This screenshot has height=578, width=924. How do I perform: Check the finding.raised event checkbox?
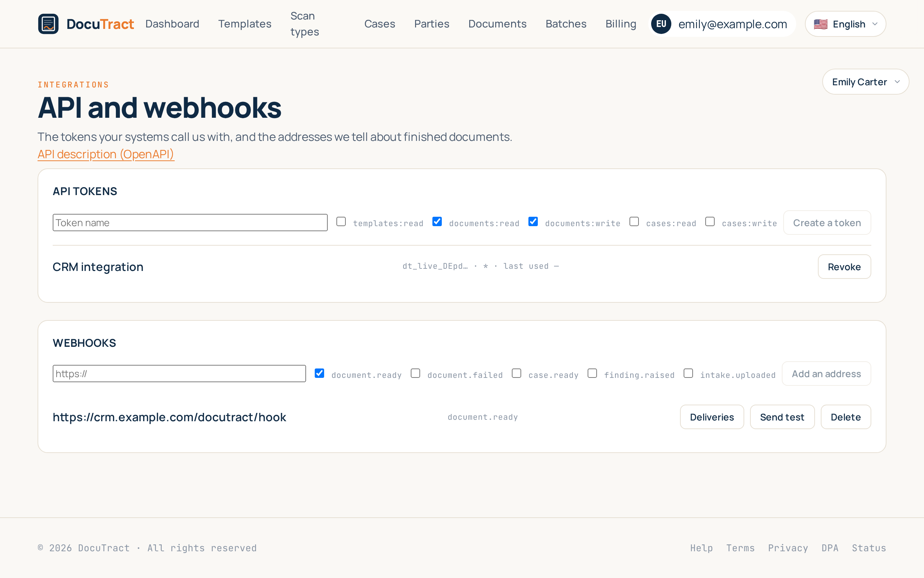click(x=592, y=373)
